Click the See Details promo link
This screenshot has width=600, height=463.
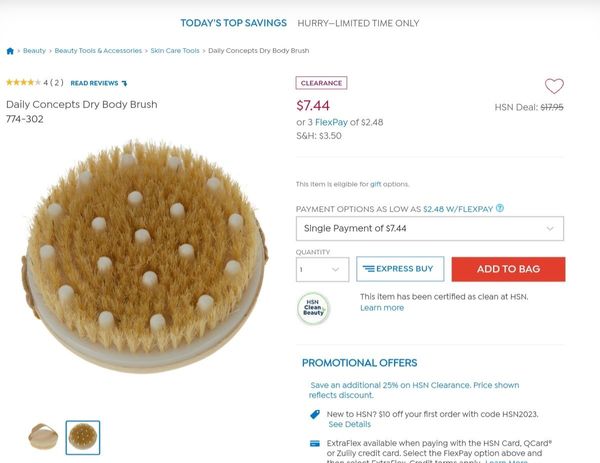349,424
